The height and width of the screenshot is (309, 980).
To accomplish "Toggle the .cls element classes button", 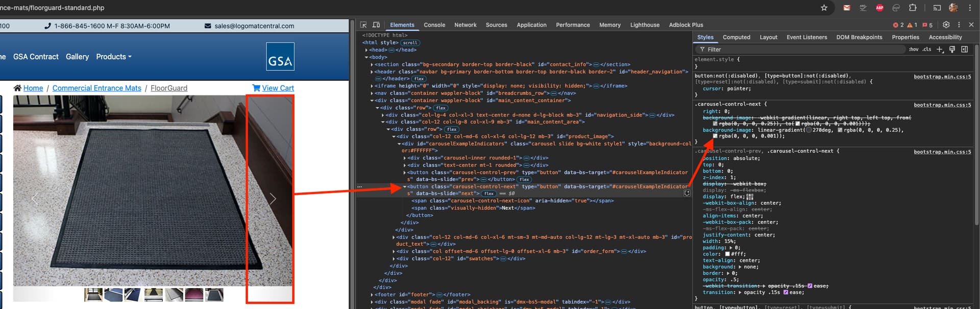I will pyautogui.click(x=927, y=50).
